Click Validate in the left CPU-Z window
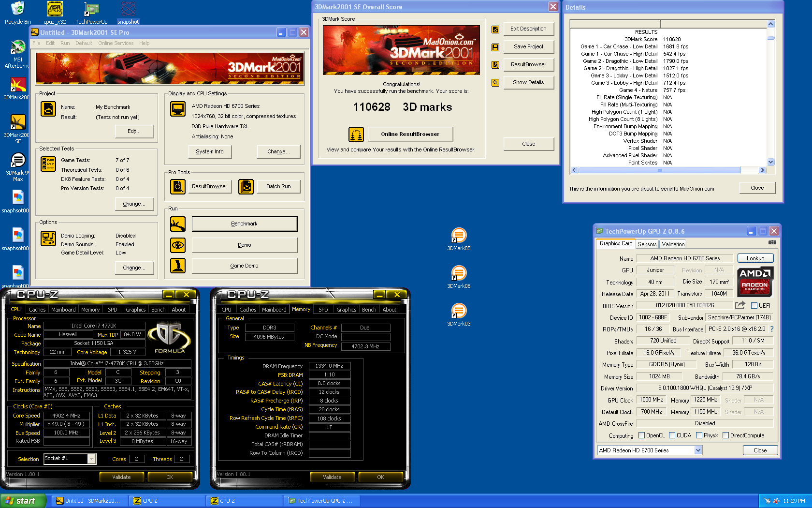 121,477
